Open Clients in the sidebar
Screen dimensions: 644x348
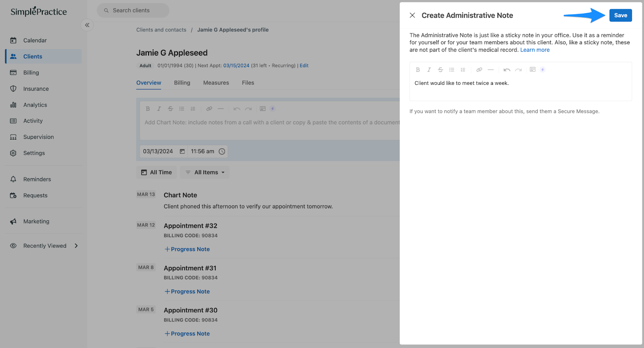coord(44,56)
